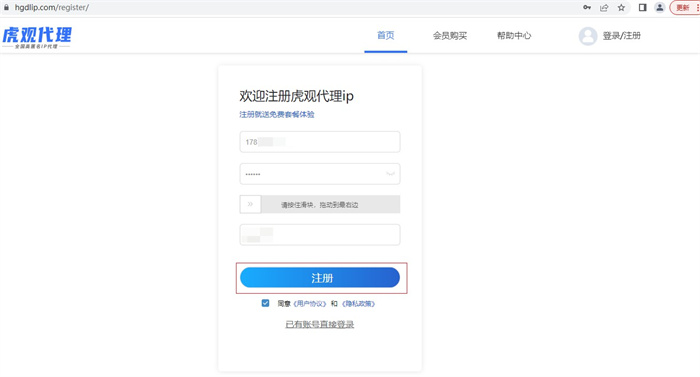700x377 pixels.
Task: Click the red 更新 update button
Action: pyautogui.click(x=684, y=8)
